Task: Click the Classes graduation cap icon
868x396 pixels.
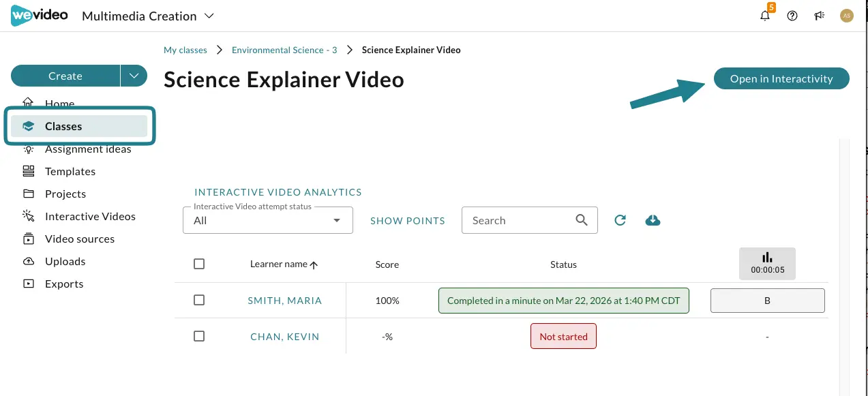Action: click(28, 126)
